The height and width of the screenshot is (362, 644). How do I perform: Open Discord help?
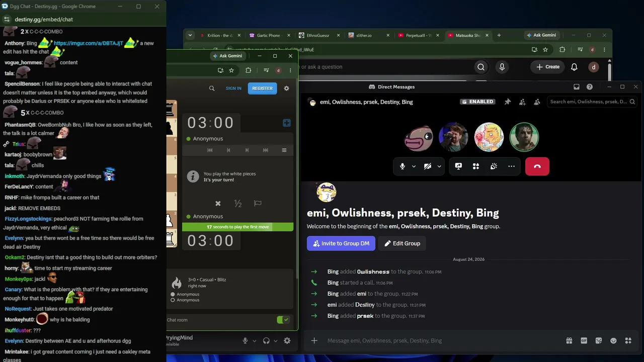(590, 87)
